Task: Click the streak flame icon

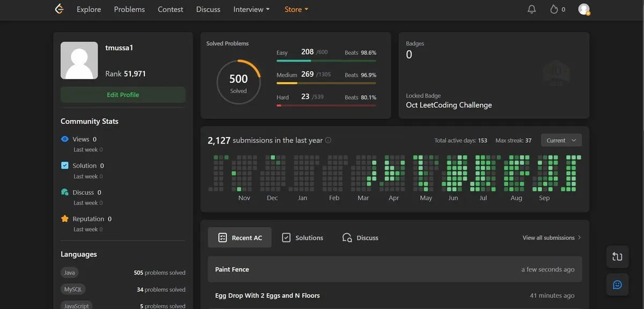Action: [x=554, y=9]
